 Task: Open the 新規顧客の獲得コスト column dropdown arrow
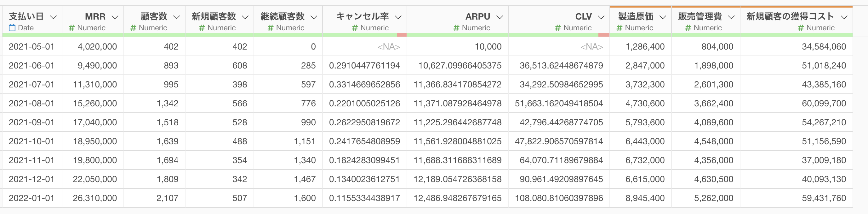click(844, 17)
